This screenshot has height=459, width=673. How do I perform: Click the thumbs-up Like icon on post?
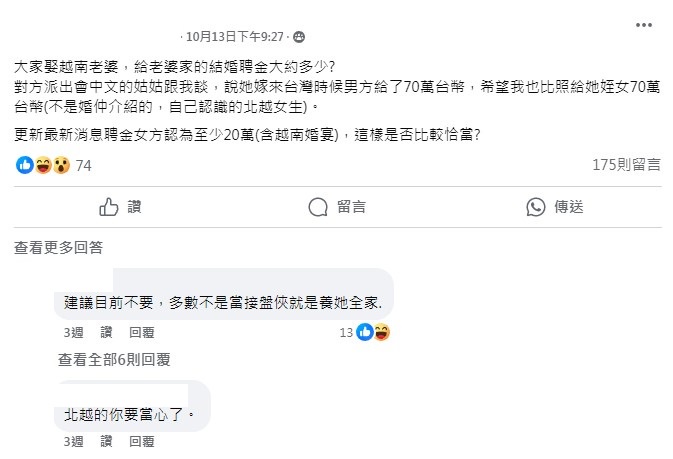110,207
